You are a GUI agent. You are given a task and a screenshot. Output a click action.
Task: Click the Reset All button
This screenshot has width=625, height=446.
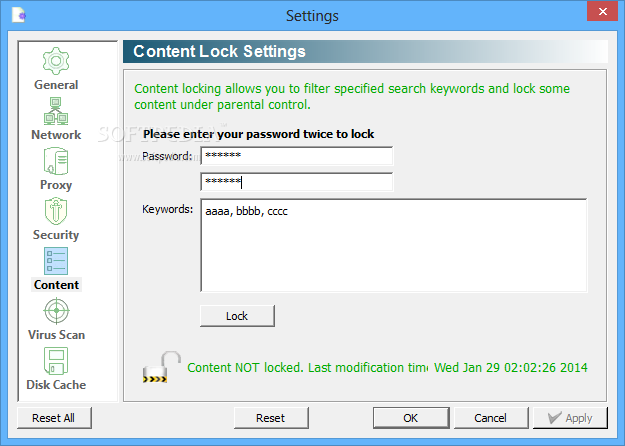coord(54,418)
